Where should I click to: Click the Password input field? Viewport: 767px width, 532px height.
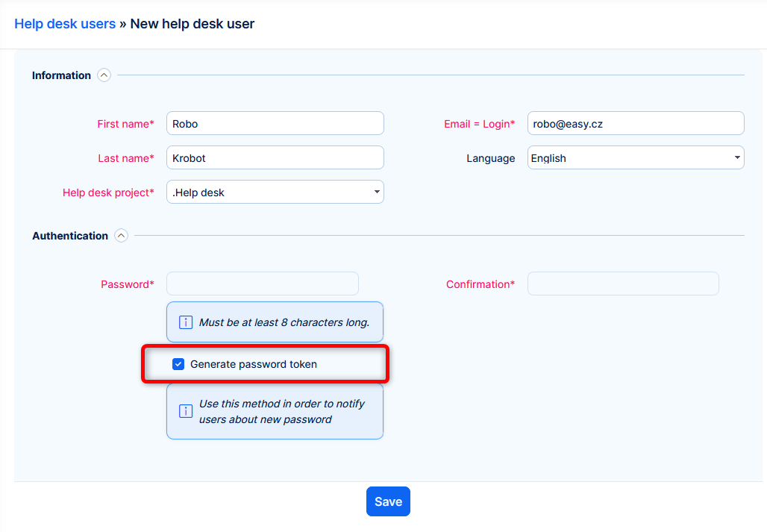[262, 284]
